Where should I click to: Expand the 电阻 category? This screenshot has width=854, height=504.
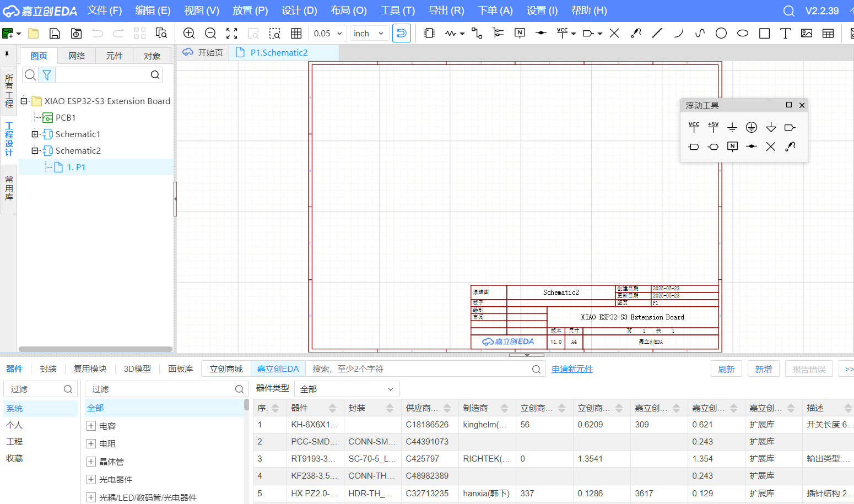[x=91, y=443]
